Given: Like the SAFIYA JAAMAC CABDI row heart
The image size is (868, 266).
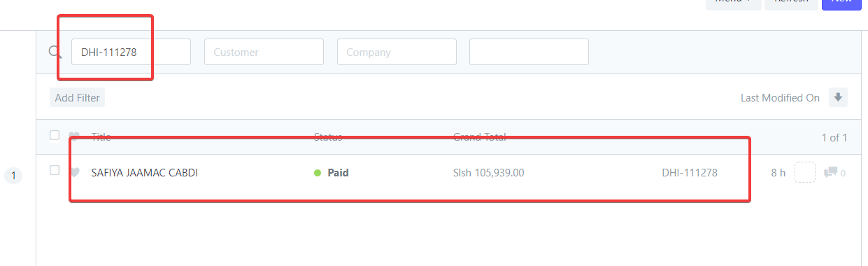Looking at the screenshot, I should point(75,172).
